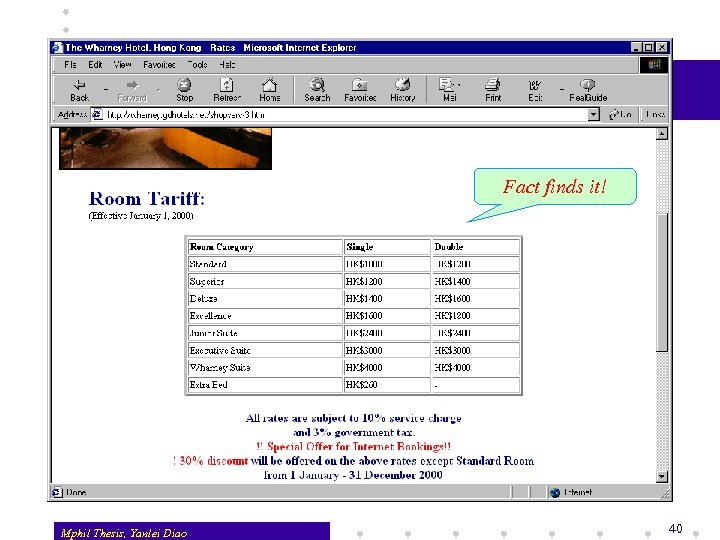Stop page loading with Stop button

pos(184,90)
